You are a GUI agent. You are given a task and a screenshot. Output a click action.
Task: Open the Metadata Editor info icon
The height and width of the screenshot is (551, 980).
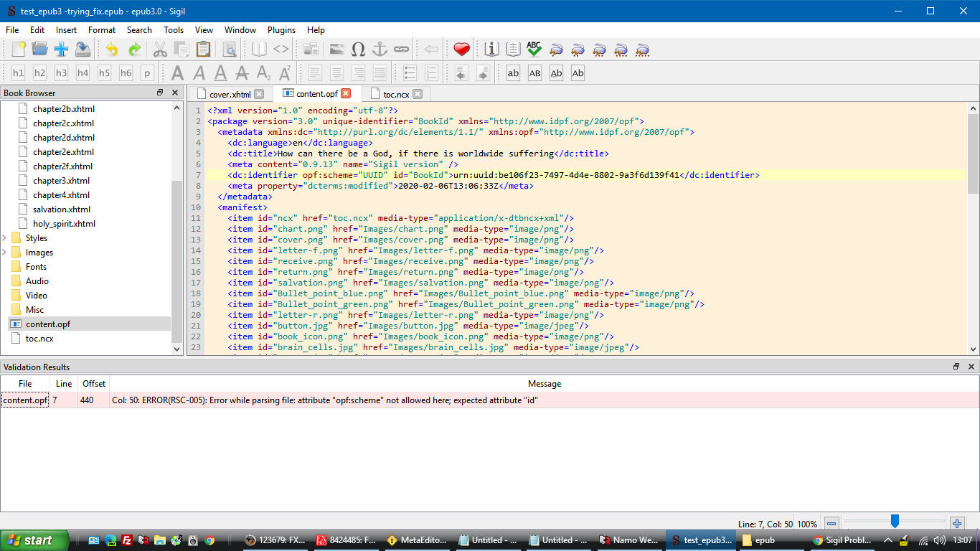[x=491, y=50]
